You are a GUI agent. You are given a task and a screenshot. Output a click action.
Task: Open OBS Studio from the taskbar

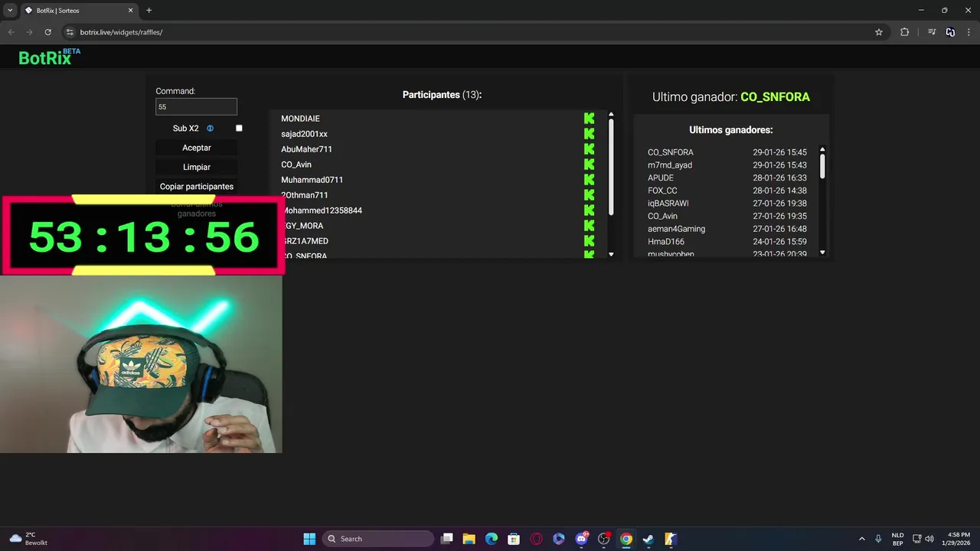pos(603,539)
